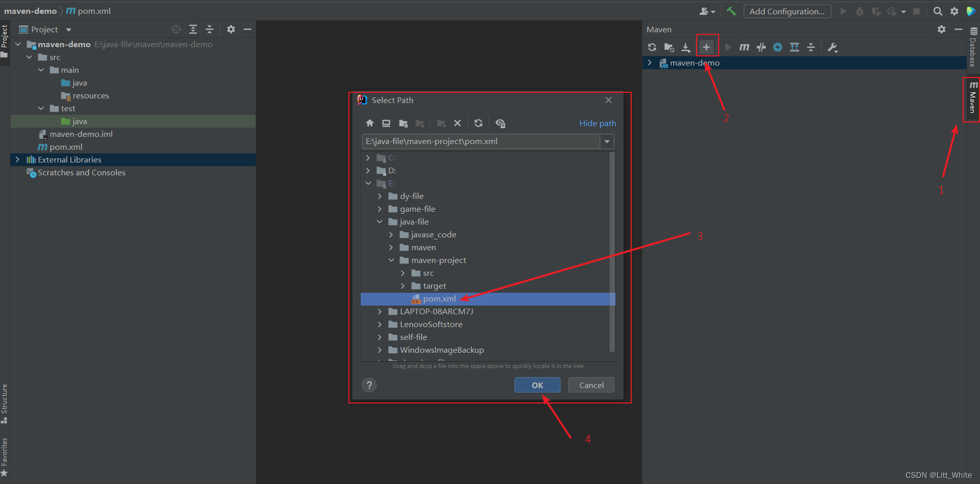
Task: Click Download Sources and Documentation icon
Action: click(x=686, y=47)
